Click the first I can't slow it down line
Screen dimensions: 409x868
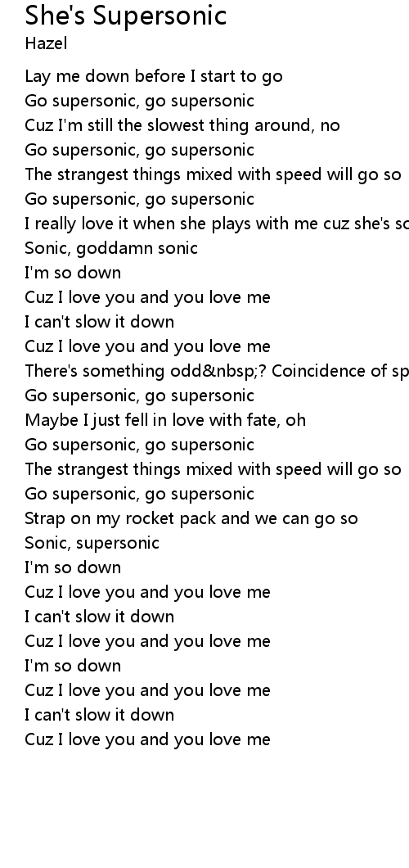[x=100, y=322]
